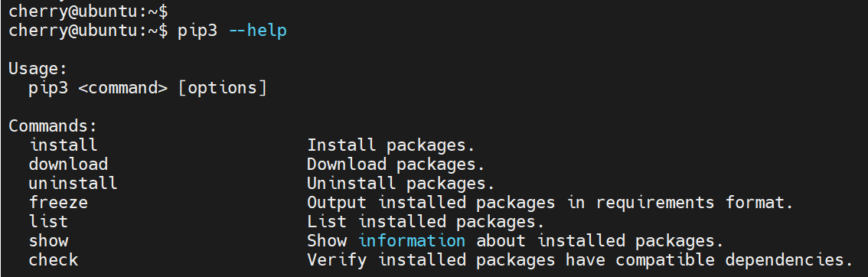868x277 pixels.
Task: Click the 'install' command name
Action: tap(64, 145)
